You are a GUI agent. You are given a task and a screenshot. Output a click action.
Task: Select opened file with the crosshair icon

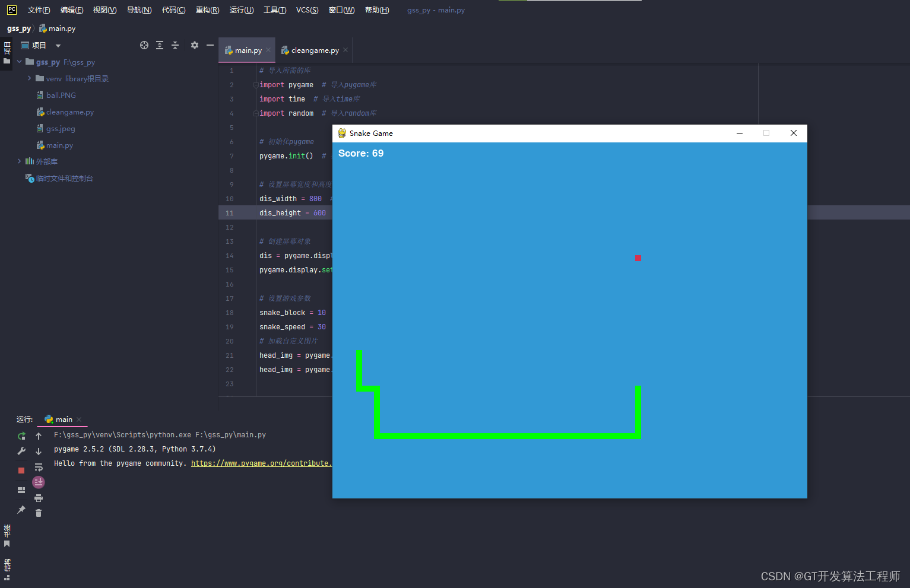tap(144, 45)
